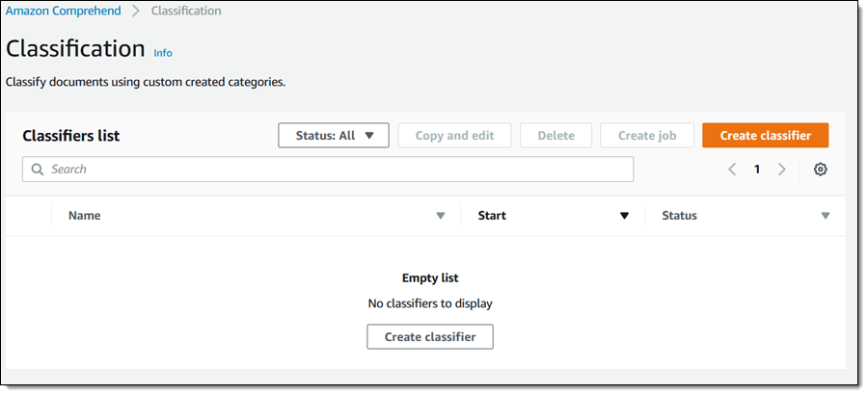Go to the previous page using the left chevron
The height and width of the screenshot is (395, 868).
click(732, 170)
